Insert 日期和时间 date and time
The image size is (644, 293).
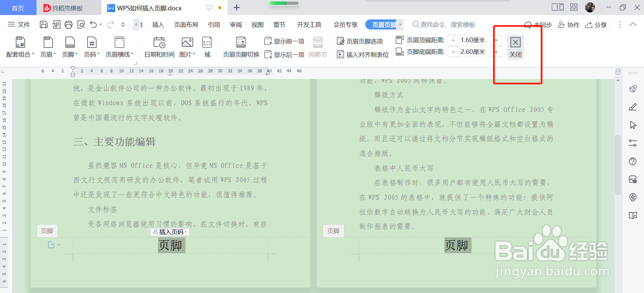159,47
